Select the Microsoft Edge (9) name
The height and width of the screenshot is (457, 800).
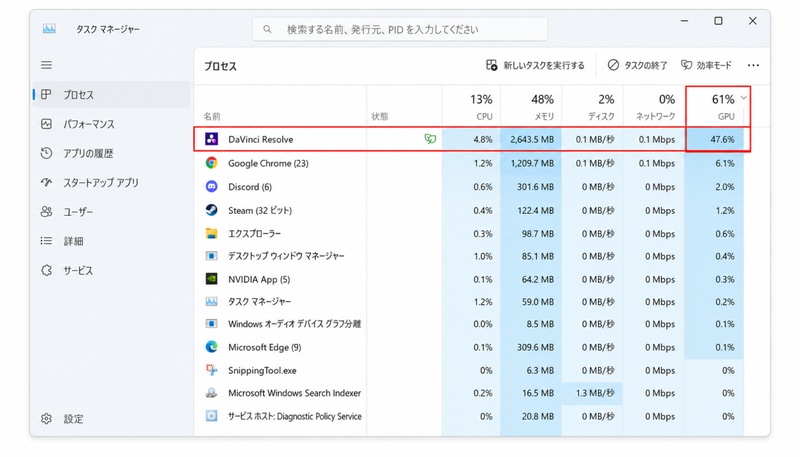(264, 347)
